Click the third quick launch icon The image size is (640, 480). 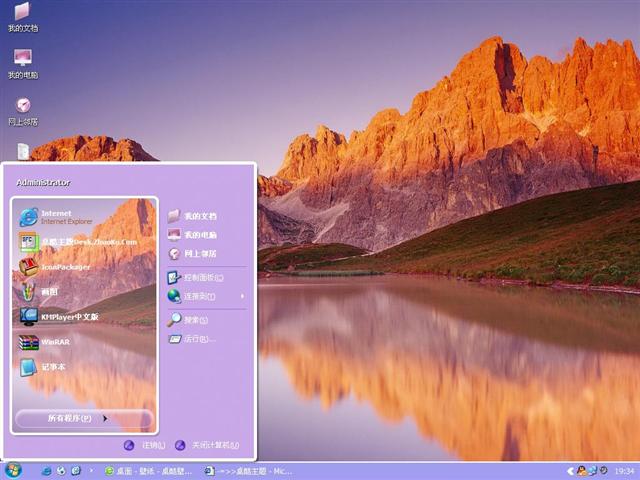pos(76,471)
